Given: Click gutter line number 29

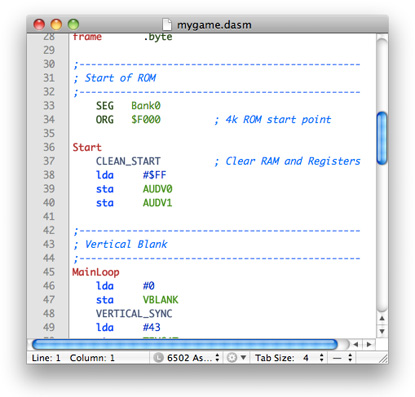Looking at the screenshot, I should pyautogui.click(x=49, y=50).
